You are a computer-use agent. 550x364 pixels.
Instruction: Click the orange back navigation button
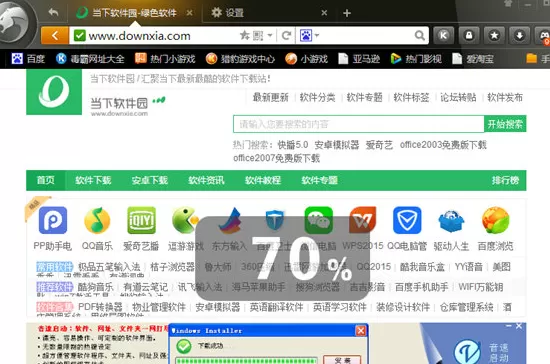[55, 35]
